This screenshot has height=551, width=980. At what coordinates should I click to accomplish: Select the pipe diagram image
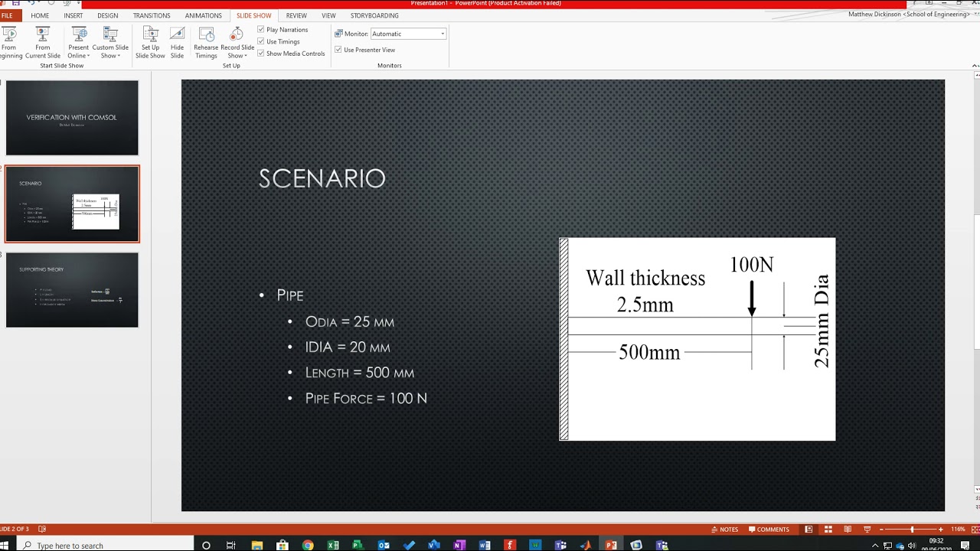point(697,339)
